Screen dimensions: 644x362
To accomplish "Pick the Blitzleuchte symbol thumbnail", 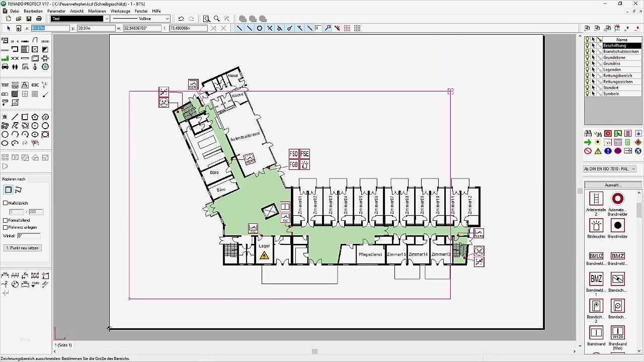I will point(596,225).
